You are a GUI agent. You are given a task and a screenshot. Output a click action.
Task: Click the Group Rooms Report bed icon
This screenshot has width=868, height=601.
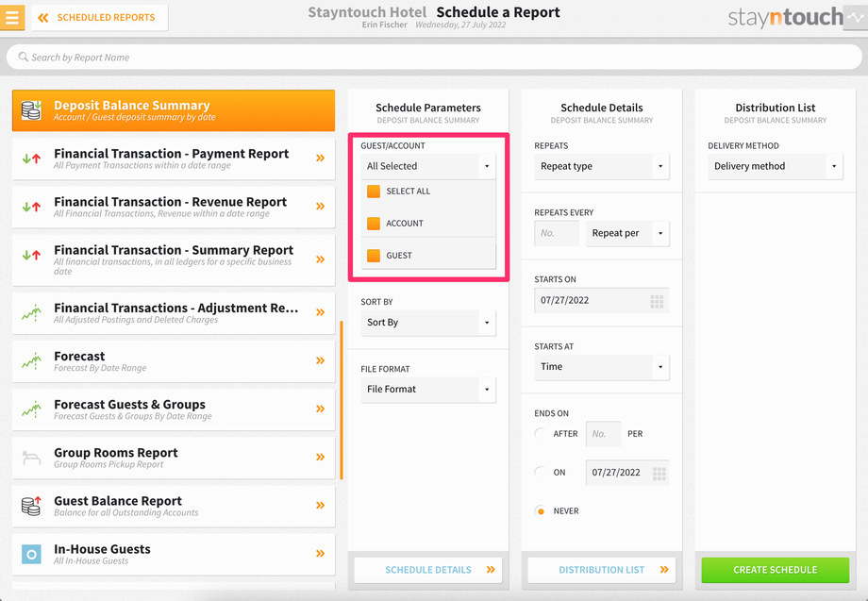click(x=31, y=458)
